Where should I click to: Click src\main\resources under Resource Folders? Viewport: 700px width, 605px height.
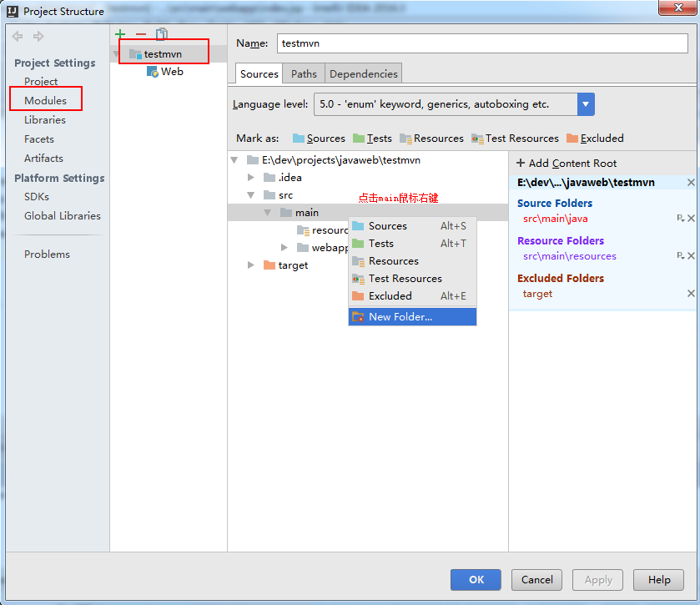(570, 256)
